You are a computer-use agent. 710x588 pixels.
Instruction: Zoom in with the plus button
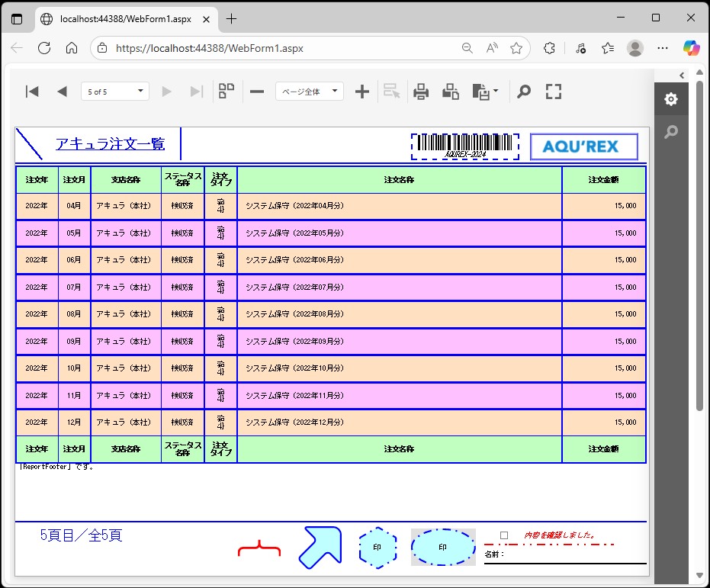[362, 92]
